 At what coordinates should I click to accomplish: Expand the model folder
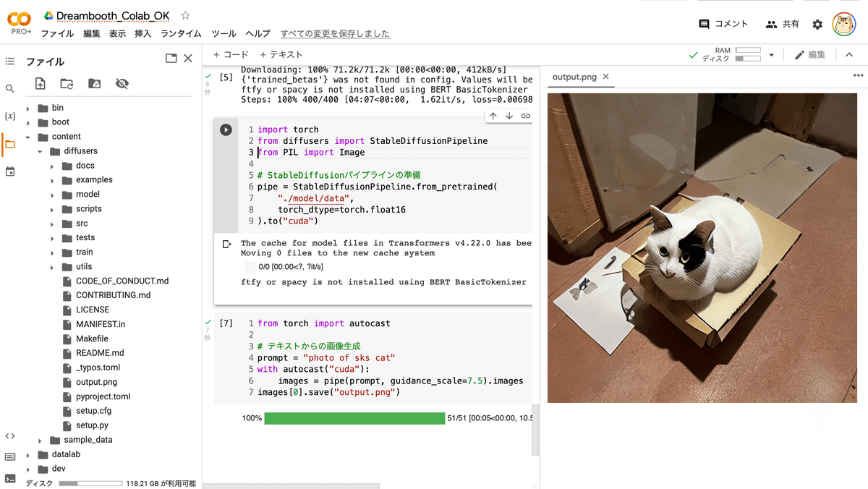coord(52,195)
